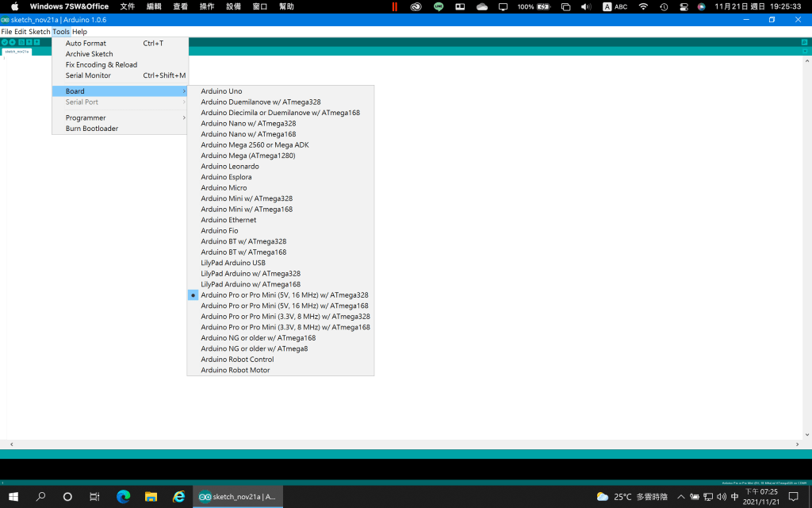Open the tab options dropdown arrow
Screen dimensions: 812x508
pyautogui.click(x=805, y=52)
